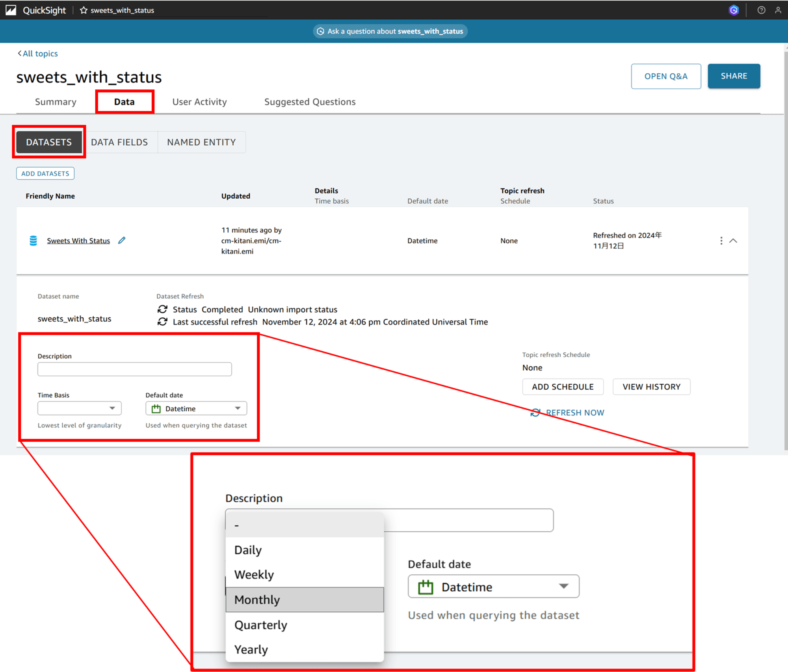Click the 'Unknown import status' text
Viewport: 788px width, 672px height.
click(292, 309)
